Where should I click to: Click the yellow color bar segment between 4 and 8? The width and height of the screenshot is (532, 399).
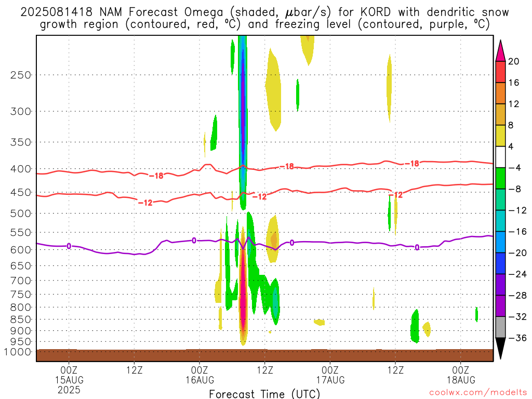pos(500,136)
